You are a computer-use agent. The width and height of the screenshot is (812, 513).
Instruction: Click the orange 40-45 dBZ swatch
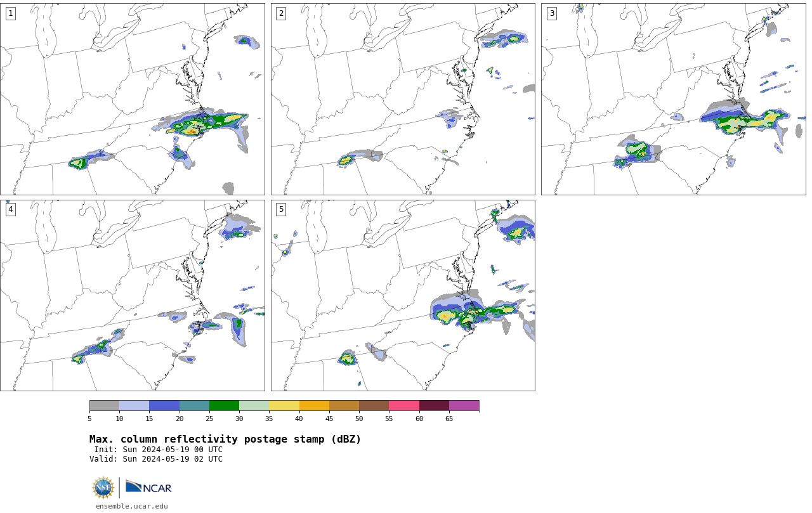(314, 406)
